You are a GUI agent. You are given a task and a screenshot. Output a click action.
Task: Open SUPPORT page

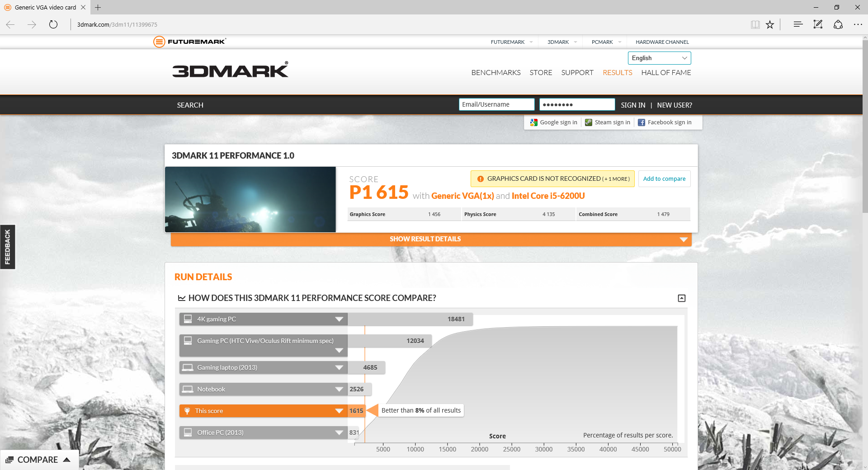pos(577,73)
